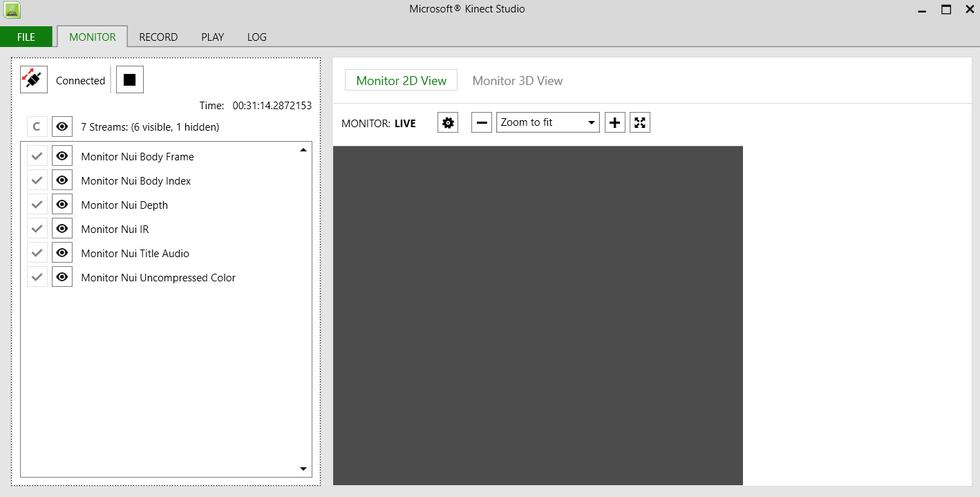The height and width of the screenshot is (497, 980).
Task: Toggle visibility of all streams eye icon
Action: tap(62, 126)
